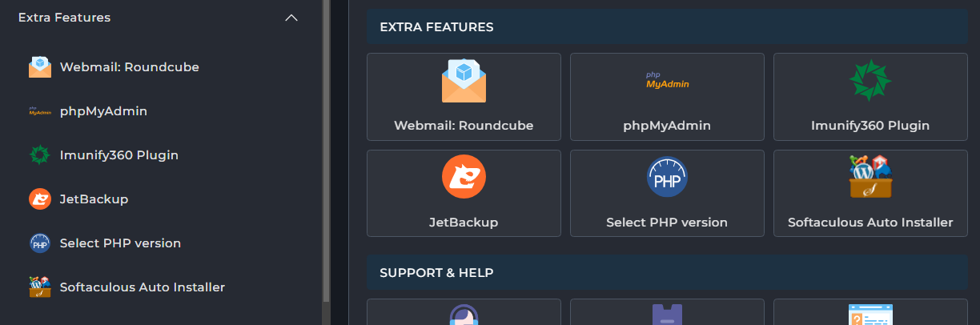The width and height of the screenshot is (980, 325).
Task: Click JetBackup orange icon in sidebar
Action: click(40, 199)
